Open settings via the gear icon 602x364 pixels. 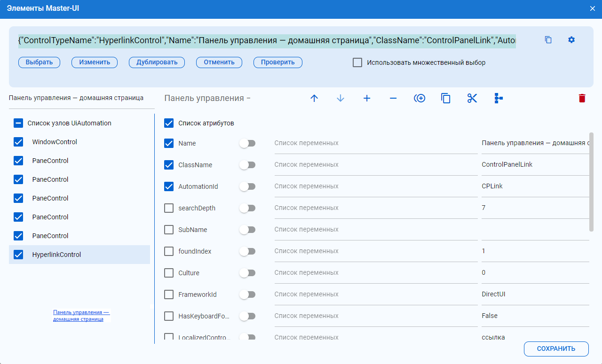[x=571, y=40]
